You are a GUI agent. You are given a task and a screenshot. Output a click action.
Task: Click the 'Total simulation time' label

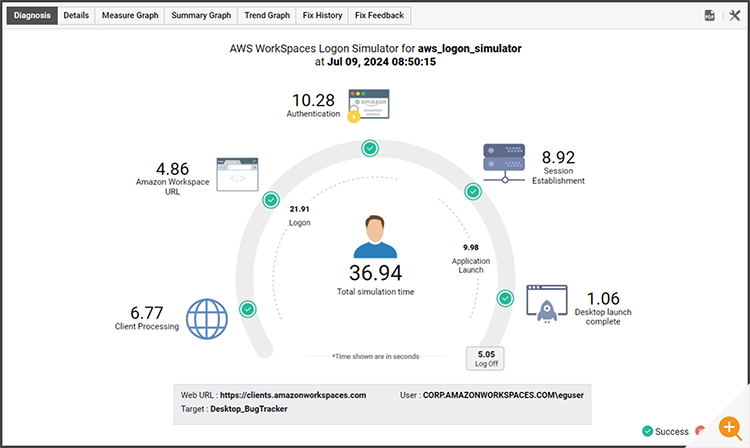(x=375, y=292)
